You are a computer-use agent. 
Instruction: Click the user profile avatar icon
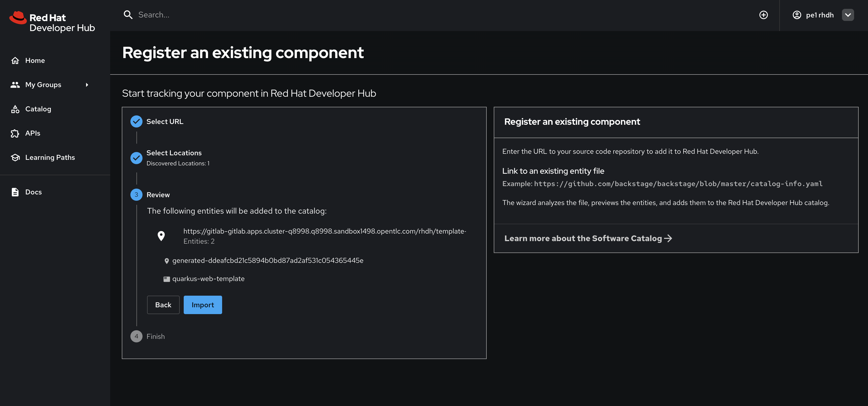click(x=797, y=15)
